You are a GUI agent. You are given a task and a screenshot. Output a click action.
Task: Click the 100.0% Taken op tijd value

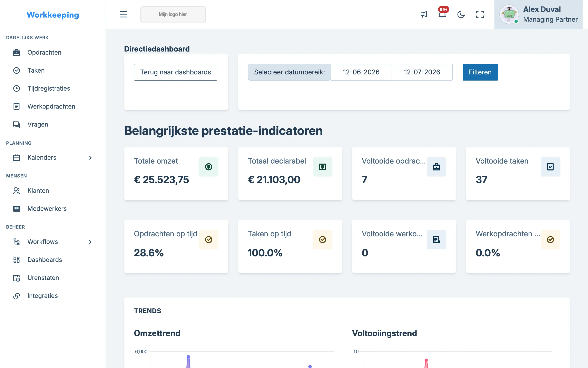pos(265,253)
